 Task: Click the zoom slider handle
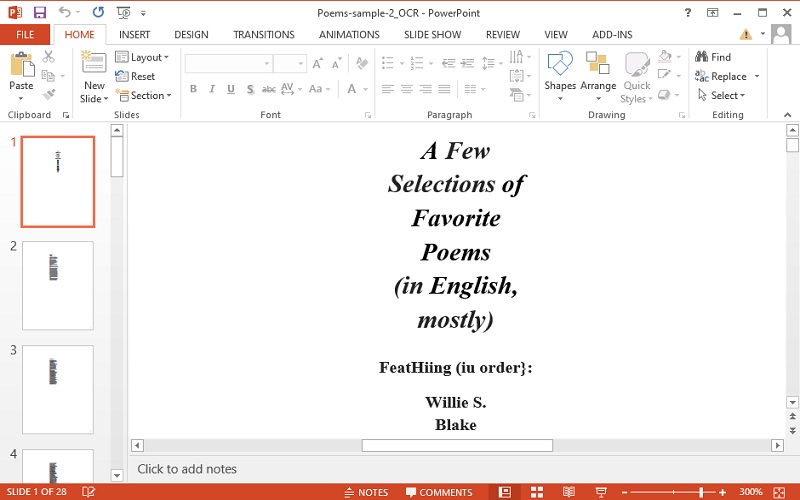(702, 492)
